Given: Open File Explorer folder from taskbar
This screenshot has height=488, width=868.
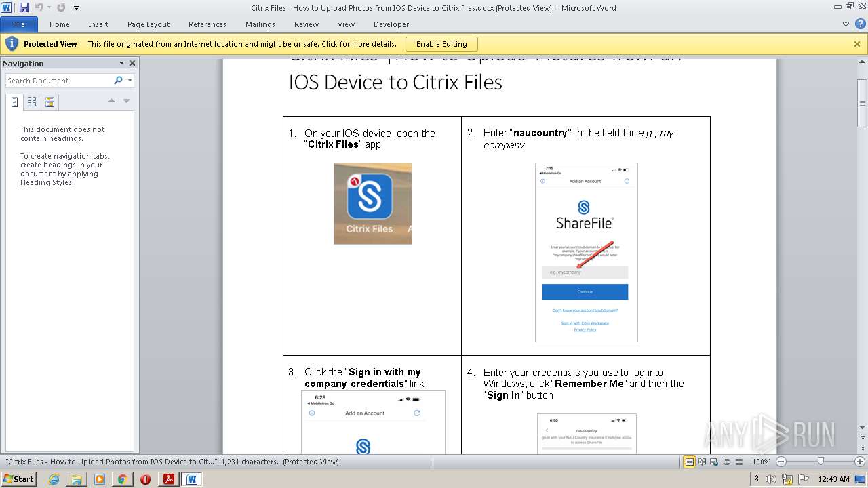Looking at the screenshot, I should point(77,479).
